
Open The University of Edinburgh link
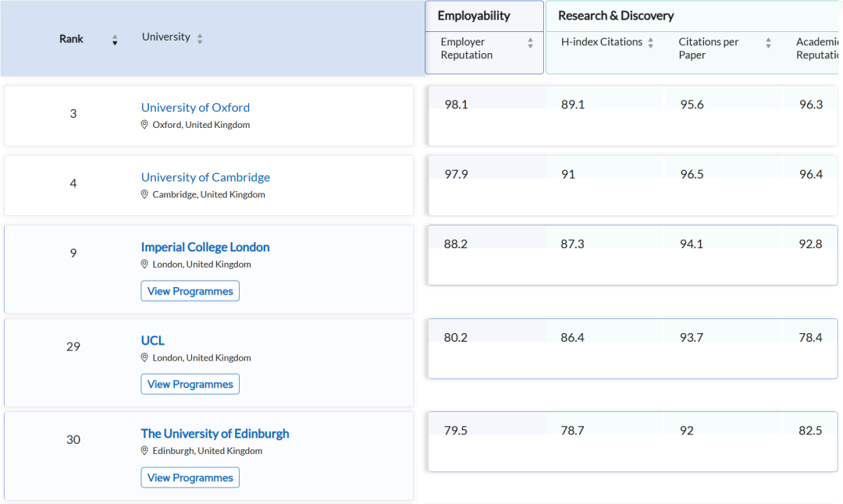(x=215, y=434)
